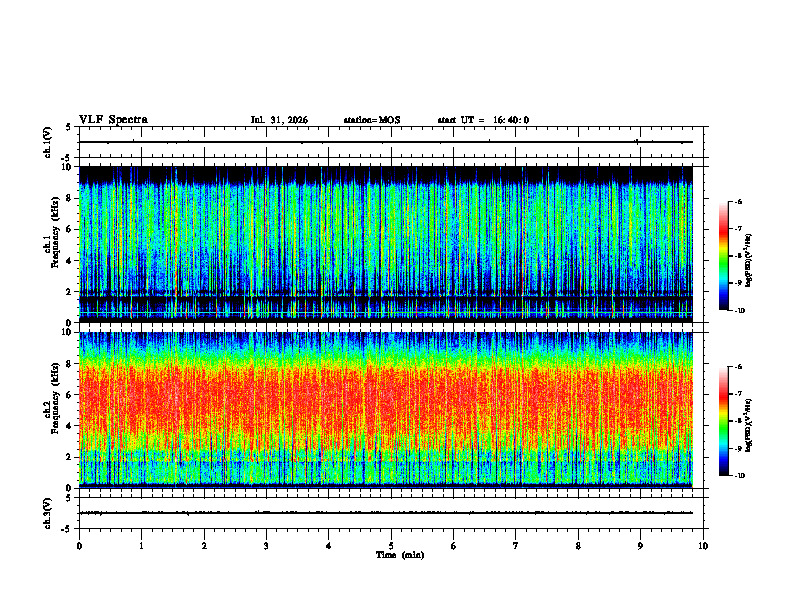Click the "ch.1(V)" waveform axis label
The height and width of the screenshot is (612, 792).
pyautogui.click(x=48, y=142)
